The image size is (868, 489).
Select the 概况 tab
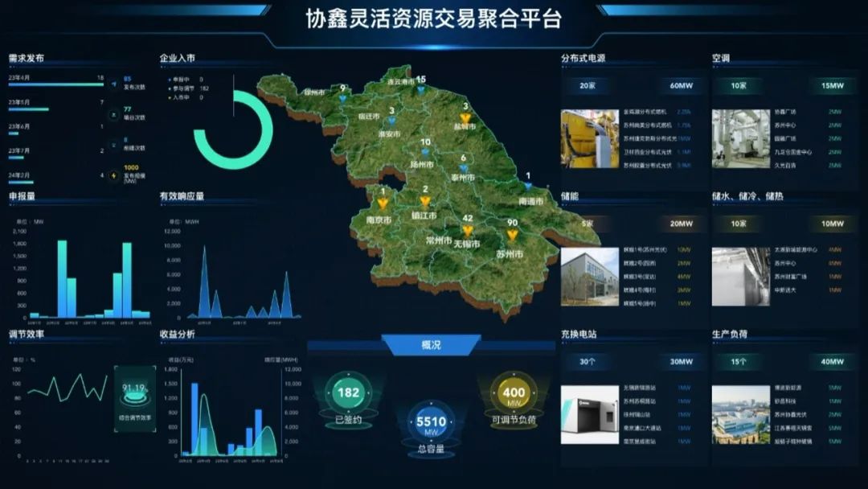[x=432, y=345]
